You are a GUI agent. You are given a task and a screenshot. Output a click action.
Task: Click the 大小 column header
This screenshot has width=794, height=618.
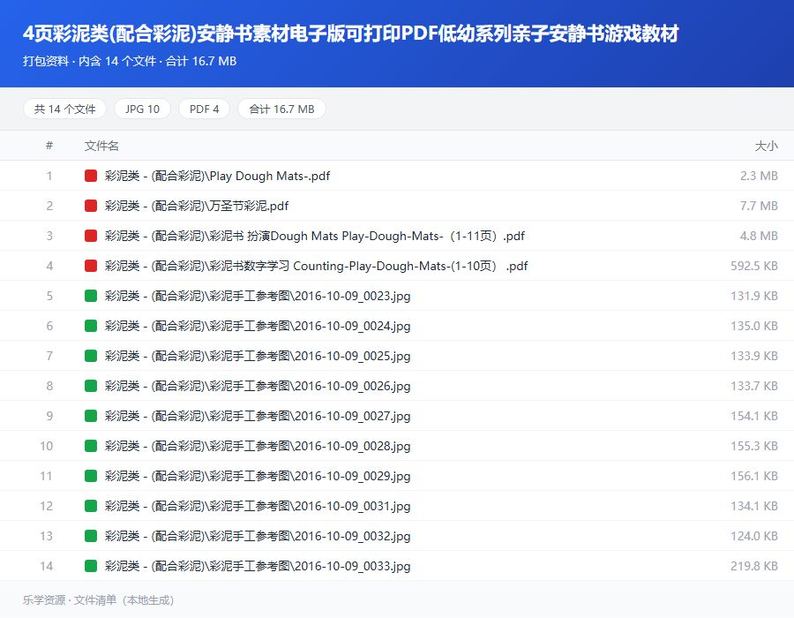(x=766, y=146)
